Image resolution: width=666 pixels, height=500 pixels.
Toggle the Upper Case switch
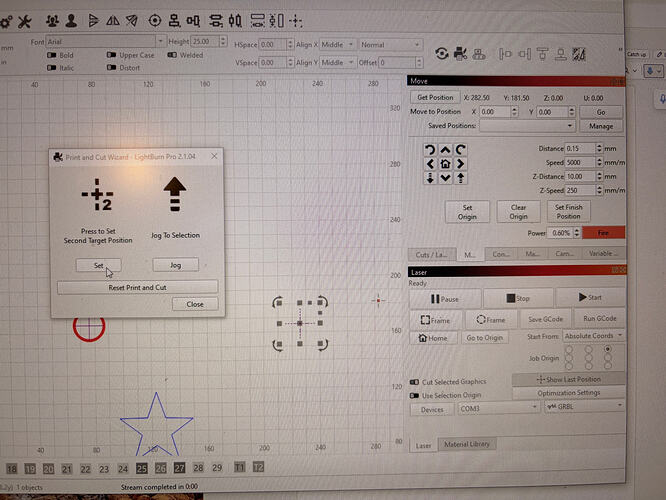pyautogui.click(x=111, y=55)
